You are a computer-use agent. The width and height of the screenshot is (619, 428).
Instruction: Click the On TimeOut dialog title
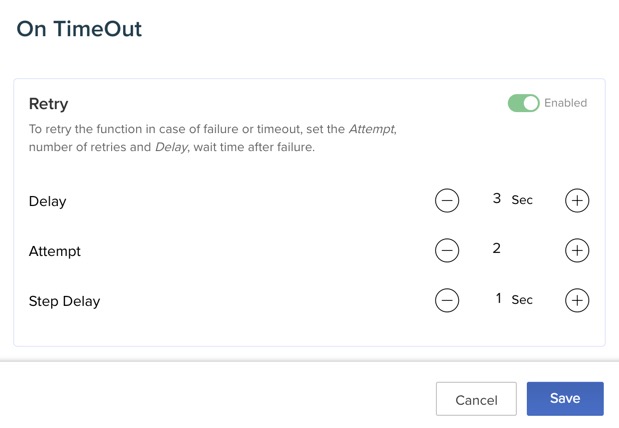coord(80,29)
